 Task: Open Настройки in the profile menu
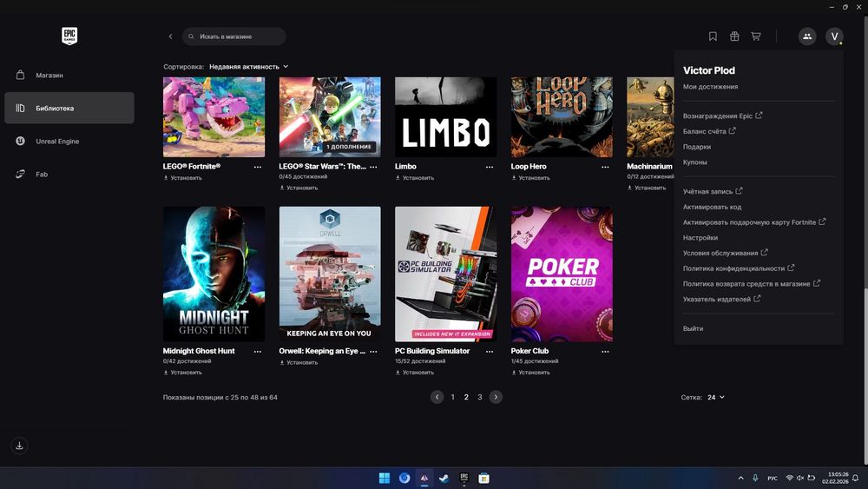[x=700, y=238]
